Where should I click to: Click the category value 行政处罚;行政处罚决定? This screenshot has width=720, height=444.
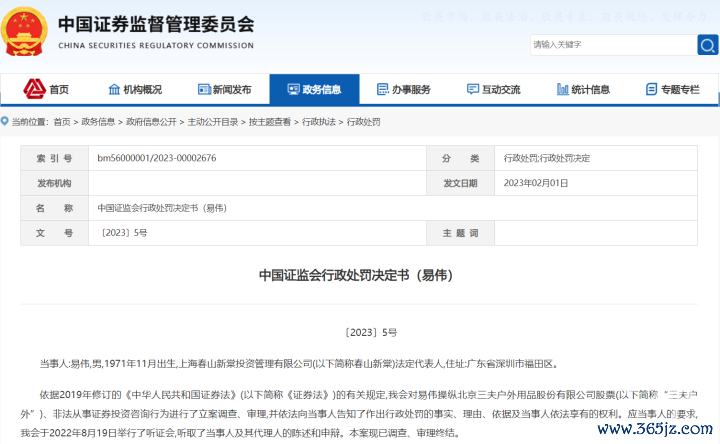coord(546,158)
